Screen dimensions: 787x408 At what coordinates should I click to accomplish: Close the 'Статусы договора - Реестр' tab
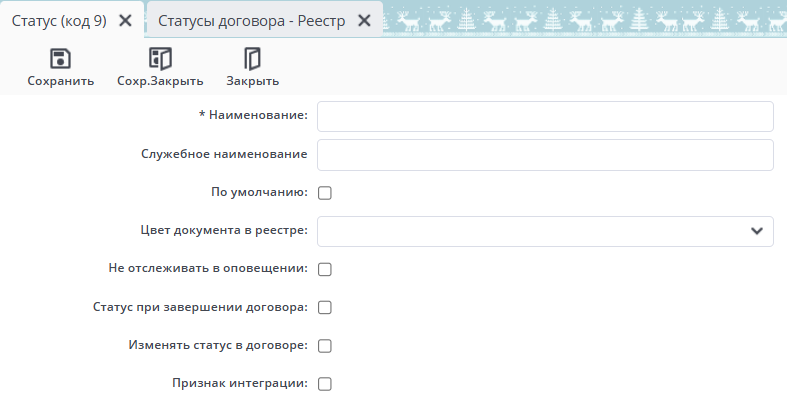(364, 21)
